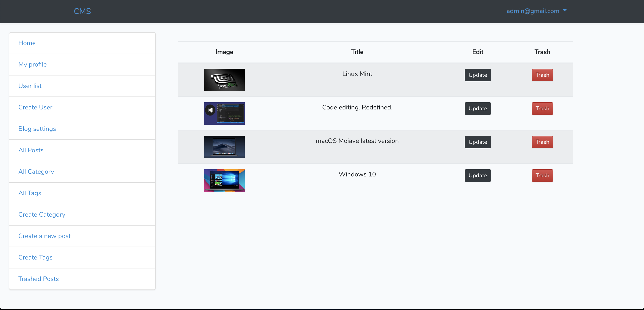Navigate to User list

[30, 86]
